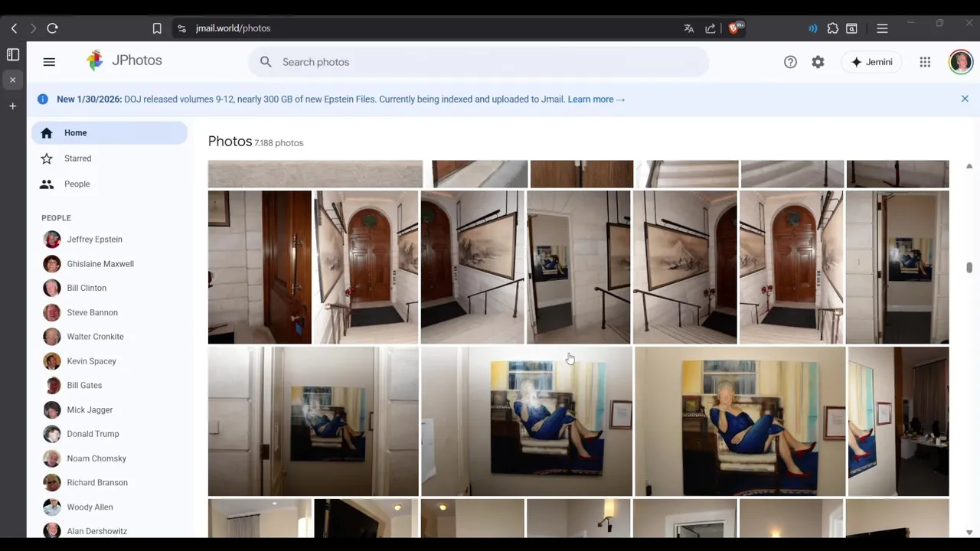Filter photos by Mick Jagger

[x=109, y=409]
